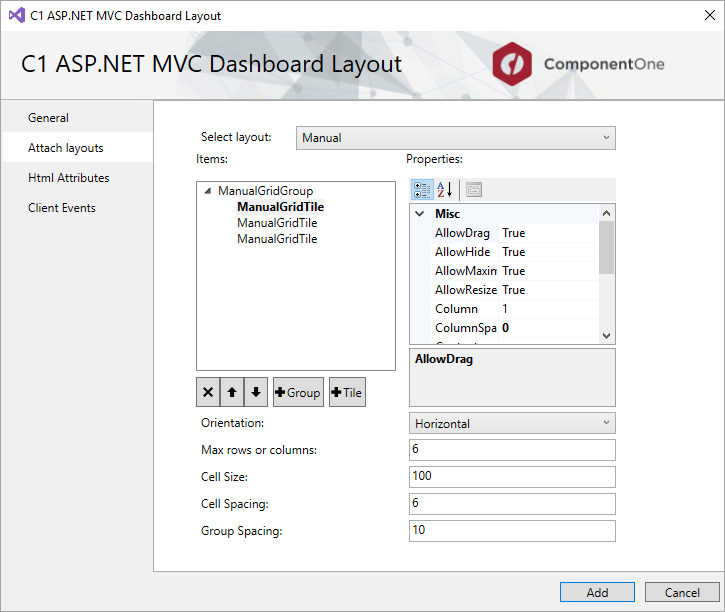Collapse the Misc property category
Screen dimensions: 725x612
(420, 214)
